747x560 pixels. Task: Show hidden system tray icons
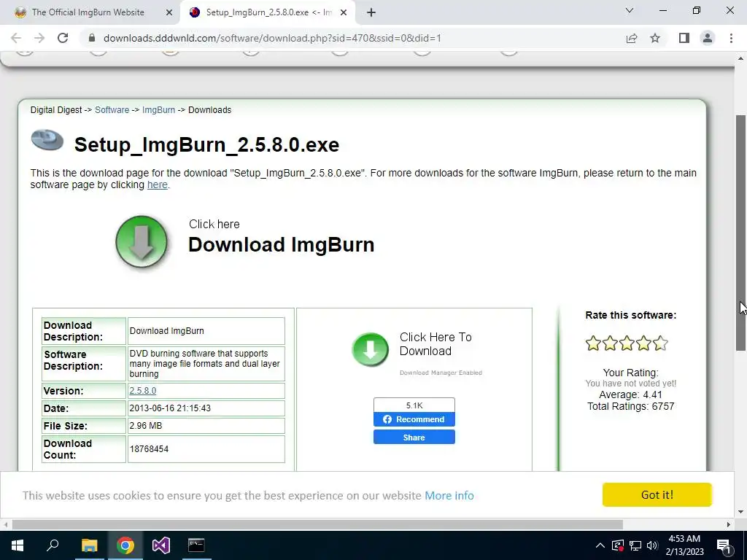point(600,545)
